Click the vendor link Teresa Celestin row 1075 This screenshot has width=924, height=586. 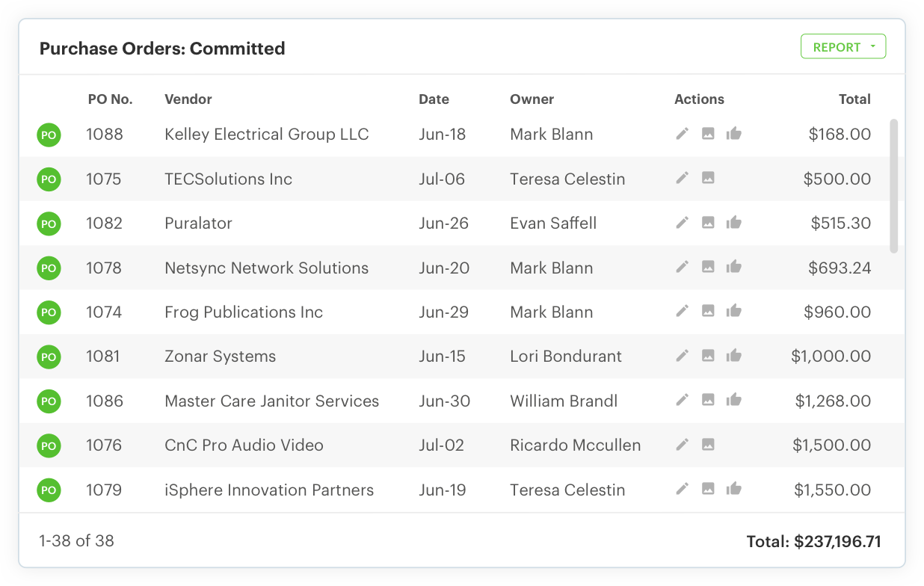[x=567, y=179]
